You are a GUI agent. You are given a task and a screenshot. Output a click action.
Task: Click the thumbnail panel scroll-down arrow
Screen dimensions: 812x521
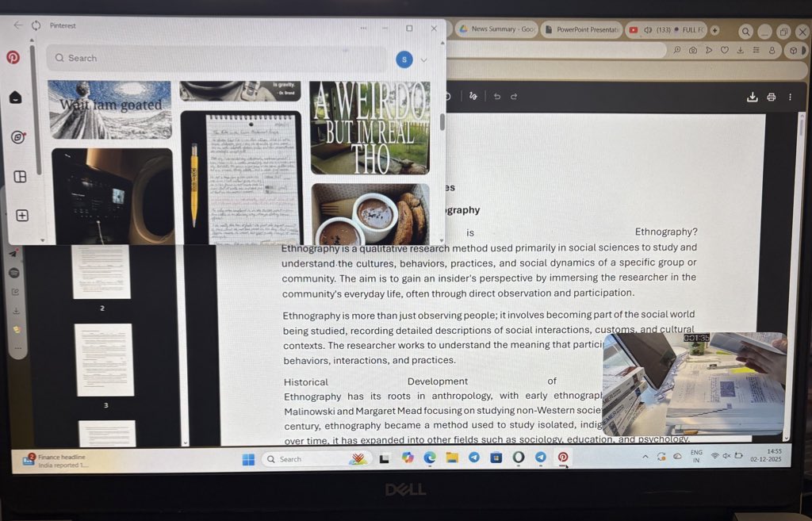(186, 442)
